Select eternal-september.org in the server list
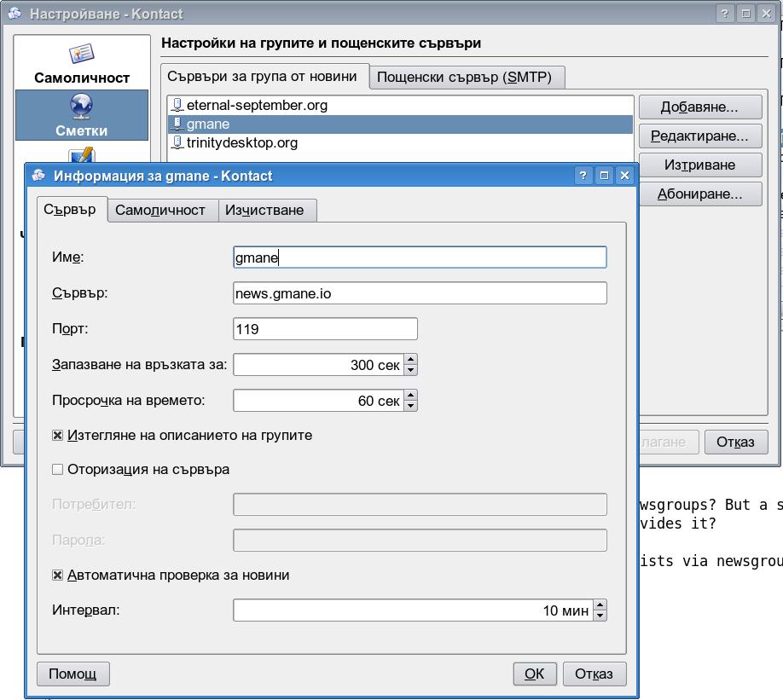783x700 pixels. coord(400,106)
